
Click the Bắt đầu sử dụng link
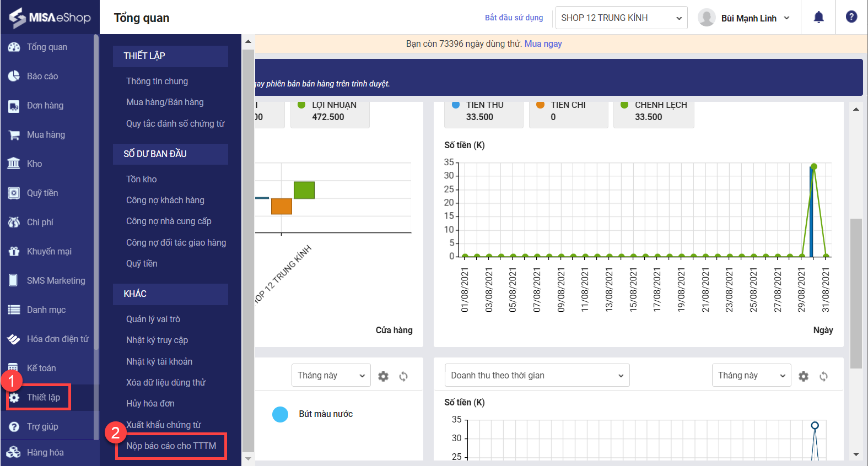(x=514, y=18)
